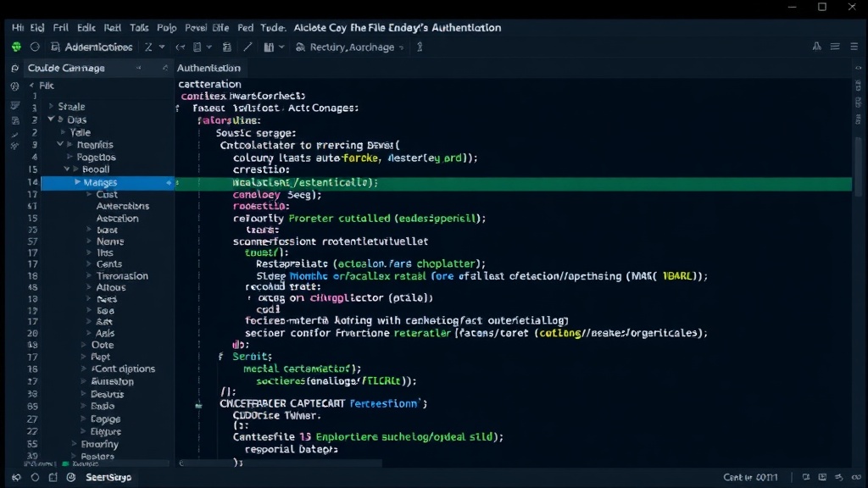Select the Cont diptions tree item
The width and height of the screenshot is (868, 488).
123,369
